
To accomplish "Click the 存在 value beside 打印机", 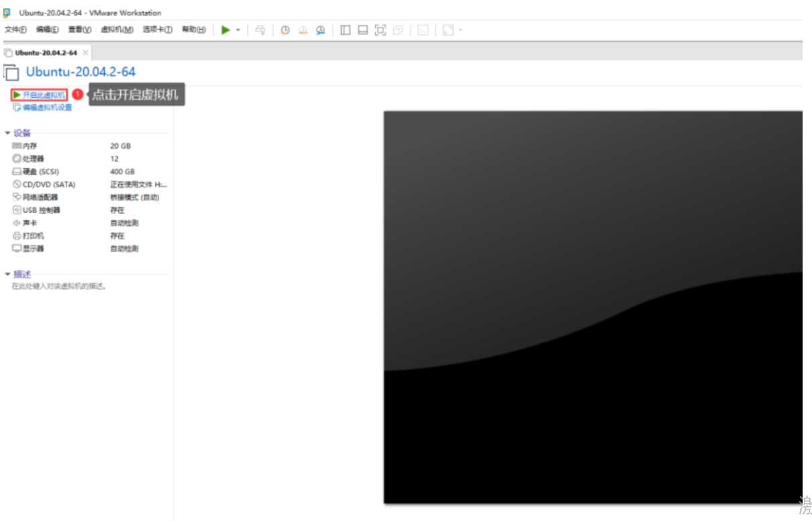I will (x=117, y=236).
